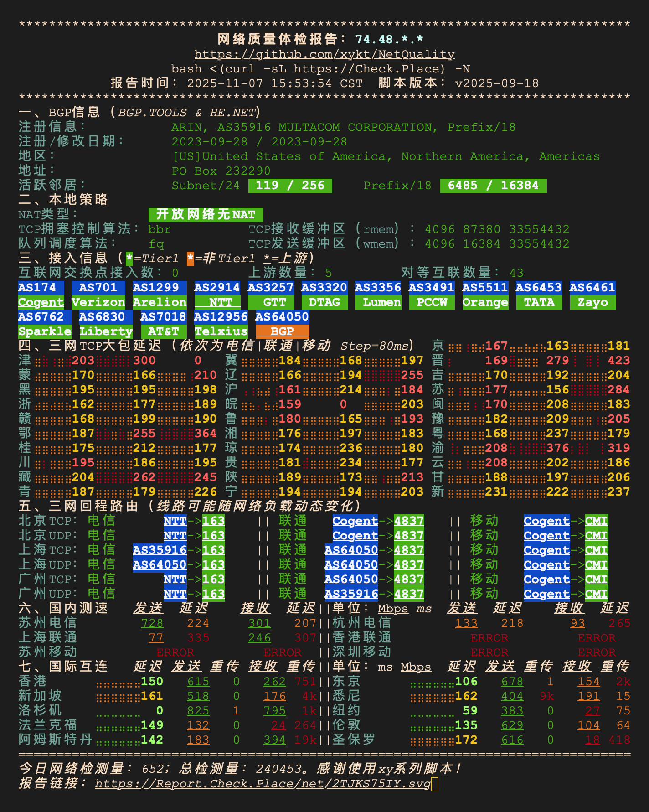Screen dimensions: 649x812
Task: Click the TATA label
Action: (x=539, y=302)
